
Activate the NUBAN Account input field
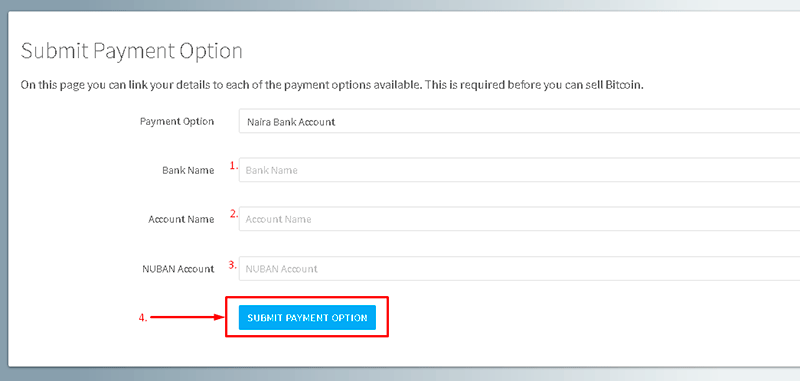pos(519,268)
